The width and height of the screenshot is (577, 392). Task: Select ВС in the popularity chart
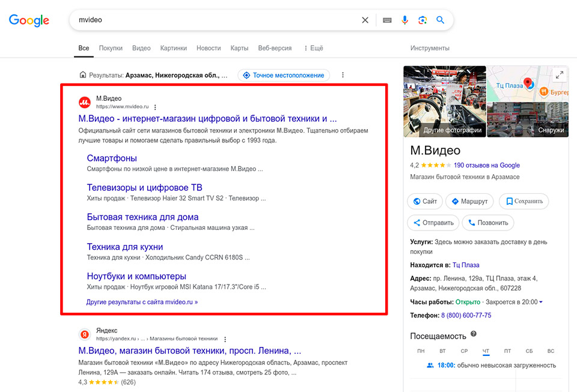pyautogui.click(x=551, y=351)
